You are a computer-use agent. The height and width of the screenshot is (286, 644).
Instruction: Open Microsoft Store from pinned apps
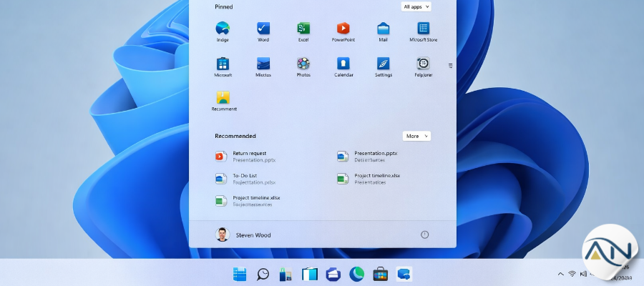pyautogui.click(x=423, y=31)
